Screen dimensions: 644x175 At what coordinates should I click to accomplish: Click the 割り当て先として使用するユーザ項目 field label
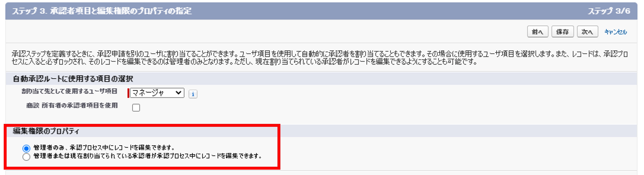coord(69,91)
